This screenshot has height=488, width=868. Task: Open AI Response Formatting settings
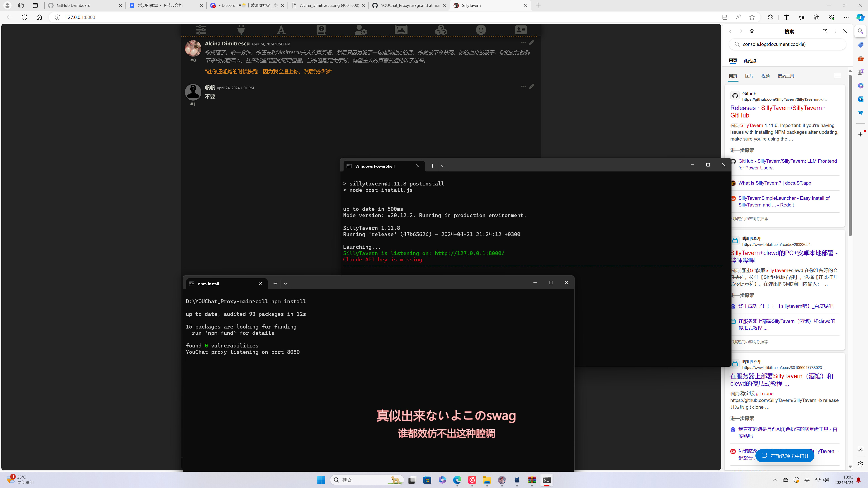pyautogui.click(x=281, y=30)
